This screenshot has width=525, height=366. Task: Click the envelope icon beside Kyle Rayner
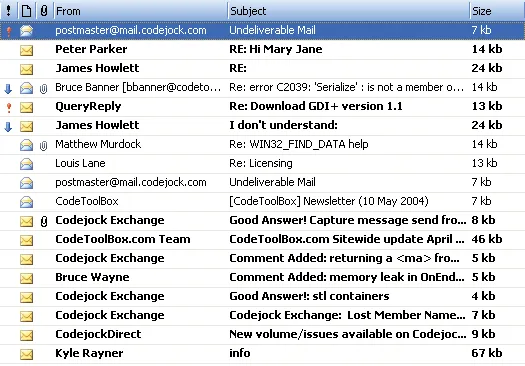(26, 354)
